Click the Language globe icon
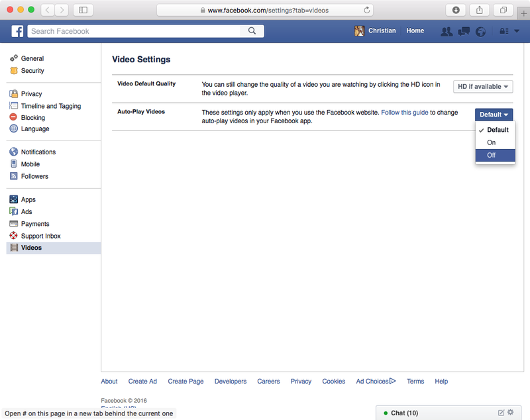This screenshot has height=420, width=530. pos(13,129)
